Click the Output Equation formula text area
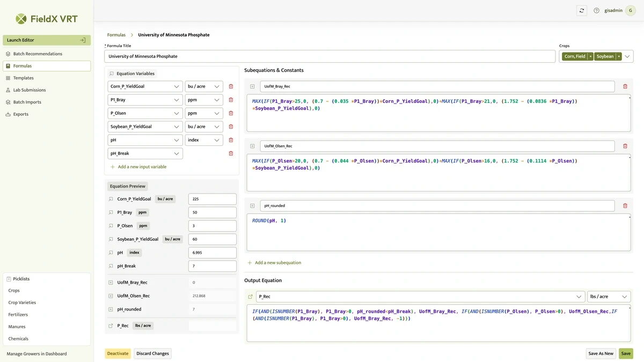 point(438,323)
